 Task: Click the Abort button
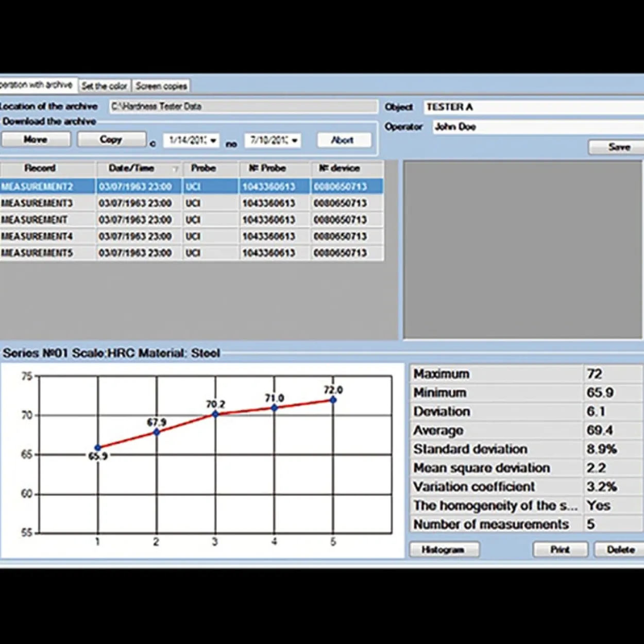tap(343, 140)
